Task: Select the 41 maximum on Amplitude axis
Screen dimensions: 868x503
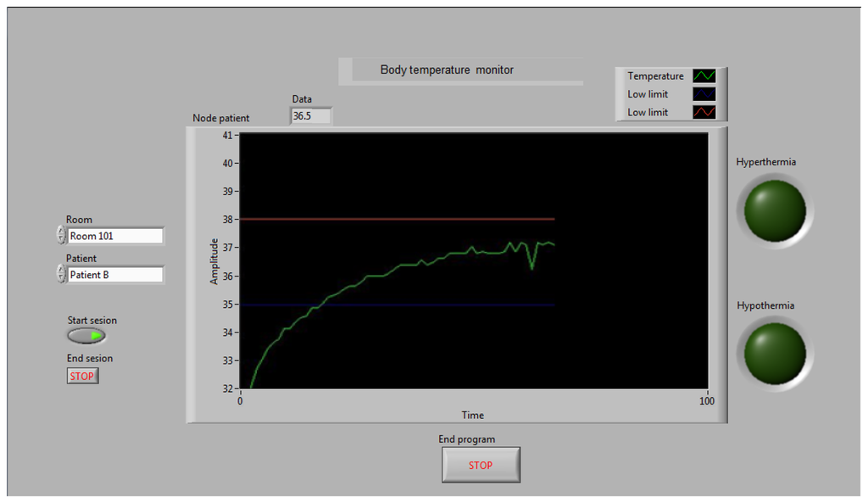Action: [226, 136]
